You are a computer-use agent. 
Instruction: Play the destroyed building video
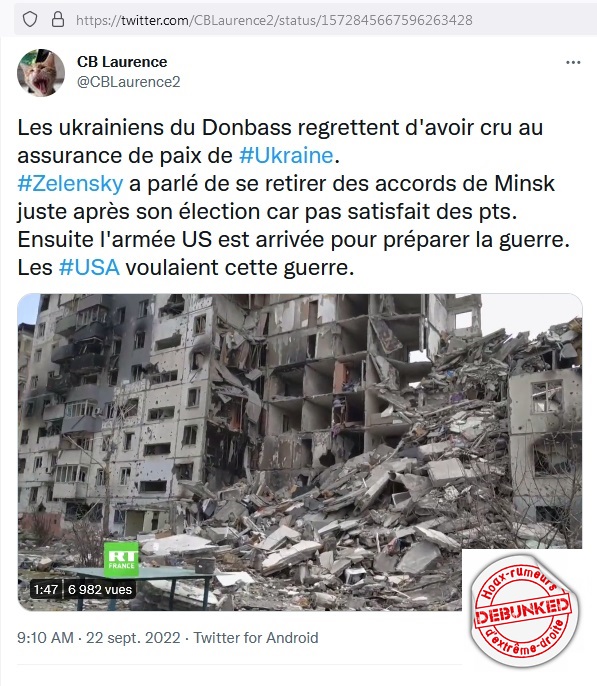point(300,452)
